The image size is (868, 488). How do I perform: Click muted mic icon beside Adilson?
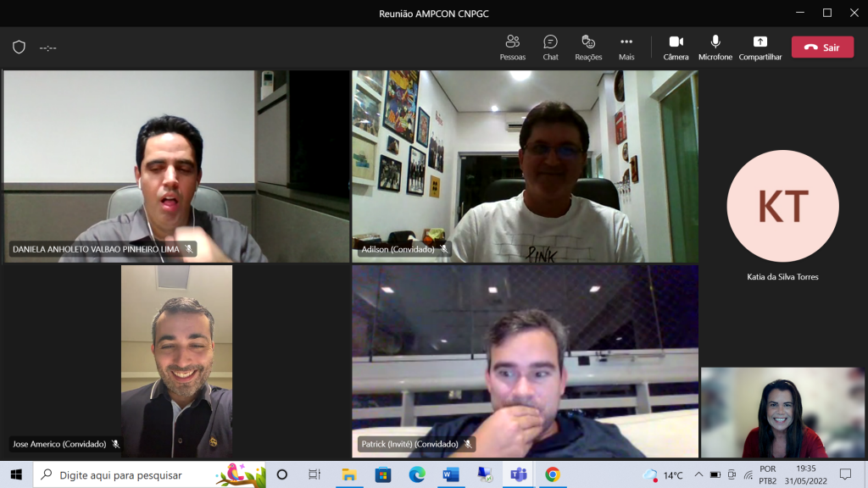tap(444, 249)
